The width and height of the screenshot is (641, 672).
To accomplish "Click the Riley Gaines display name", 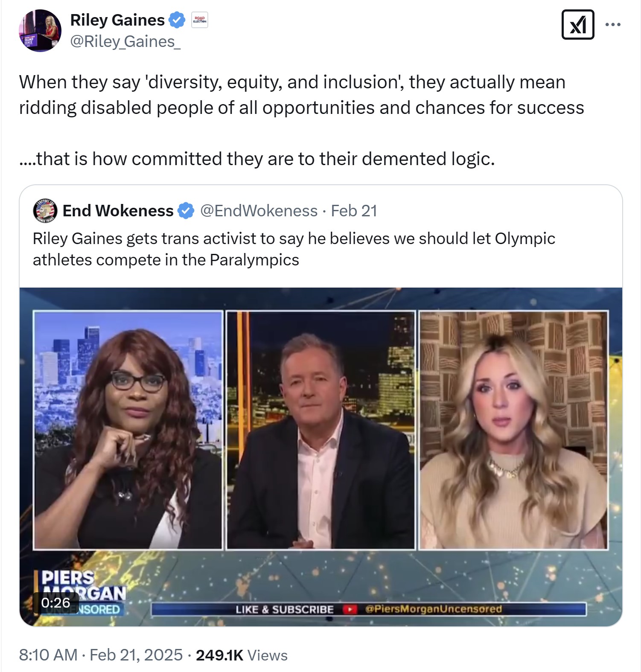I will pyautogui.click(x=117, y=20).
